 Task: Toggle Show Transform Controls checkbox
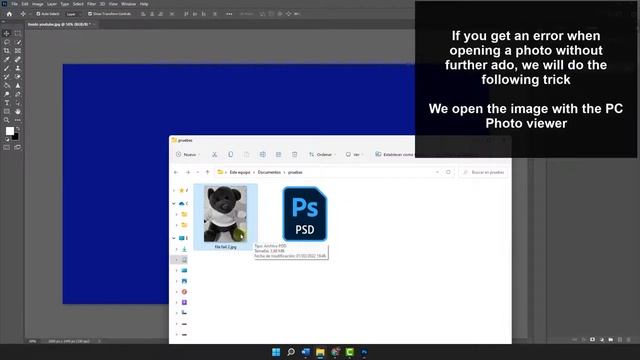[90, 14]
